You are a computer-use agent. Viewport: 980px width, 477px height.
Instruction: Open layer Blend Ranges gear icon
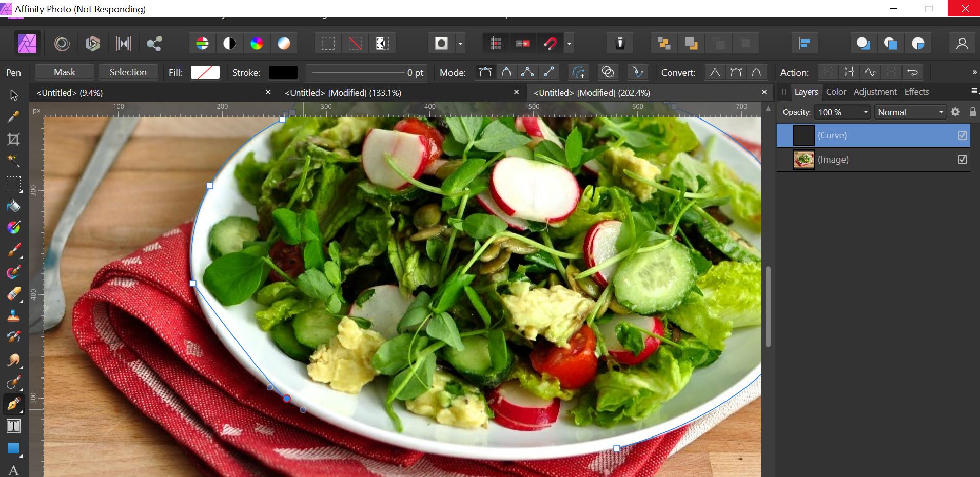pyautogui.click(x=955, y=112)
